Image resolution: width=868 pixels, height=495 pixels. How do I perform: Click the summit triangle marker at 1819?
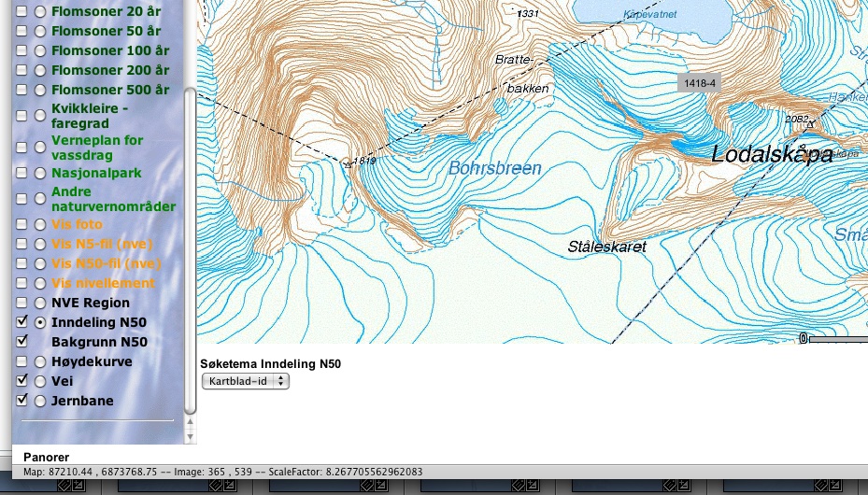point(349,163)
